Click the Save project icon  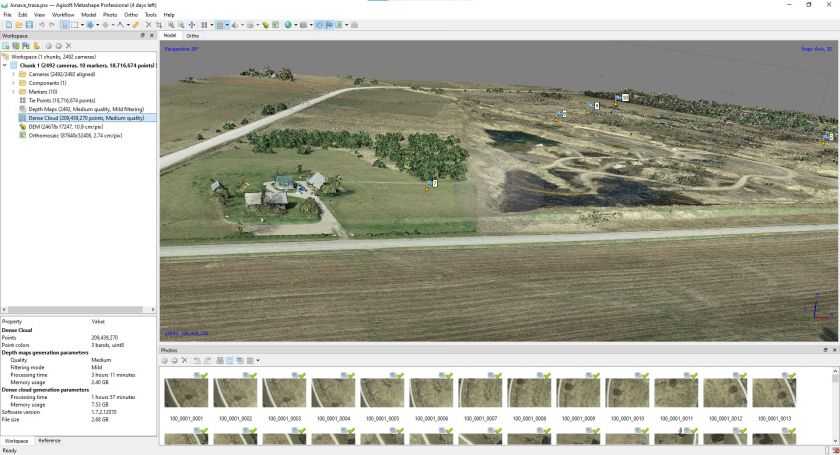(29, 24)
